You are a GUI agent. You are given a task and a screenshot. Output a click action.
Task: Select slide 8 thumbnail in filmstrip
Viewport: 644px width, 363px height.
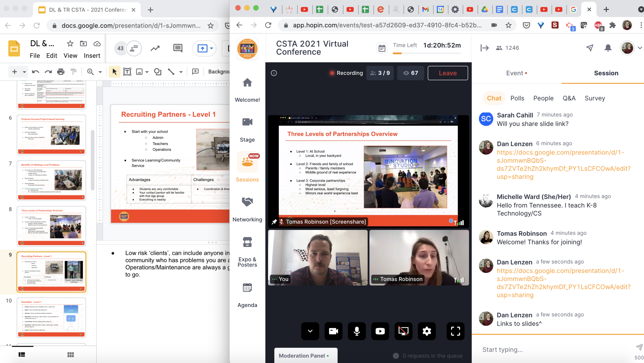(x=51, y=226)
